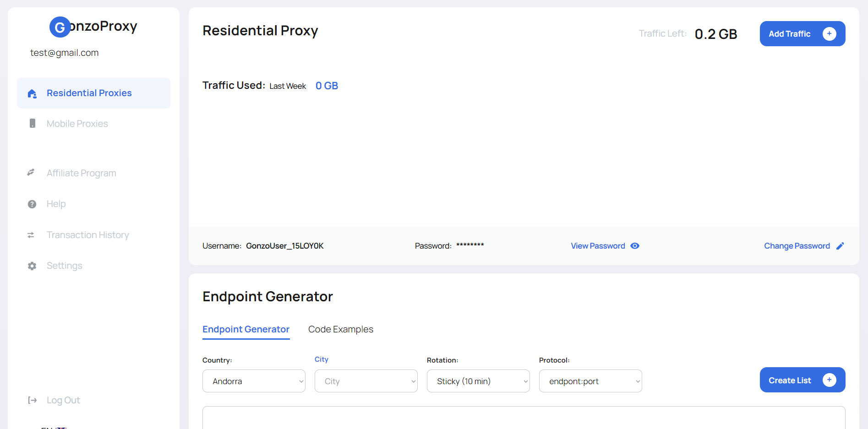Expand the City dropdown

click(366, 381)
